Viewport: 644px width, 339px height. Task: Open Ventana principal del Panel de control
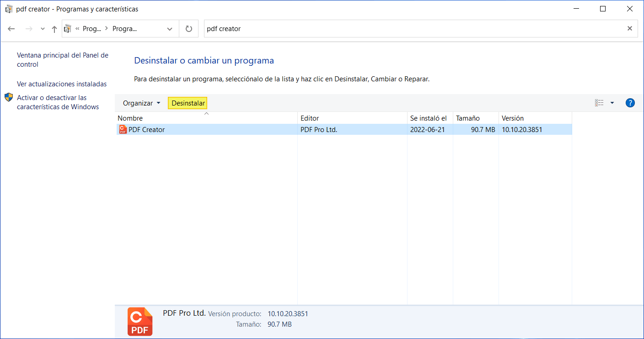[x=62, y=59]
